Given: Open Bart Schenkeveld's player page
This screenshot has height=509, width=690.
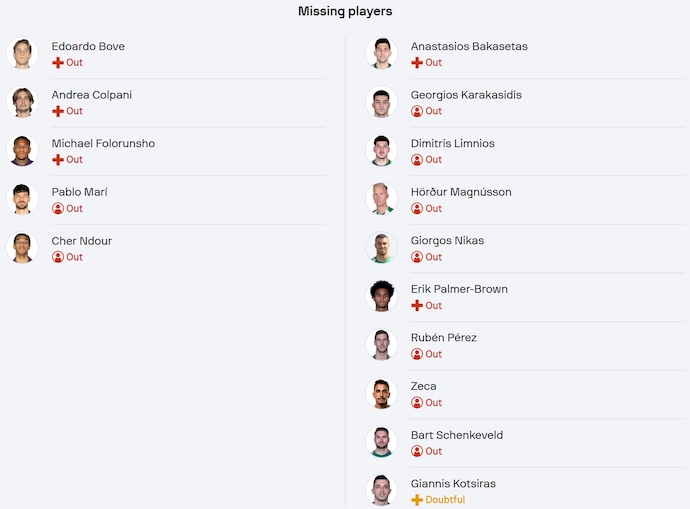Looking at the screenshot, I should click(x=456, y=435).
